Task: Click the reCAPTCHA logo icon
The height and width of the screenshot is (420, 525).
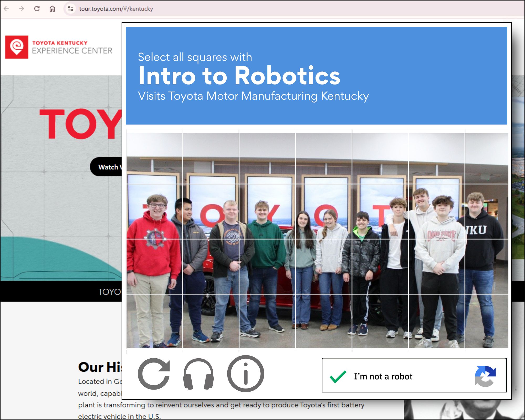Action: coord(485,376)
